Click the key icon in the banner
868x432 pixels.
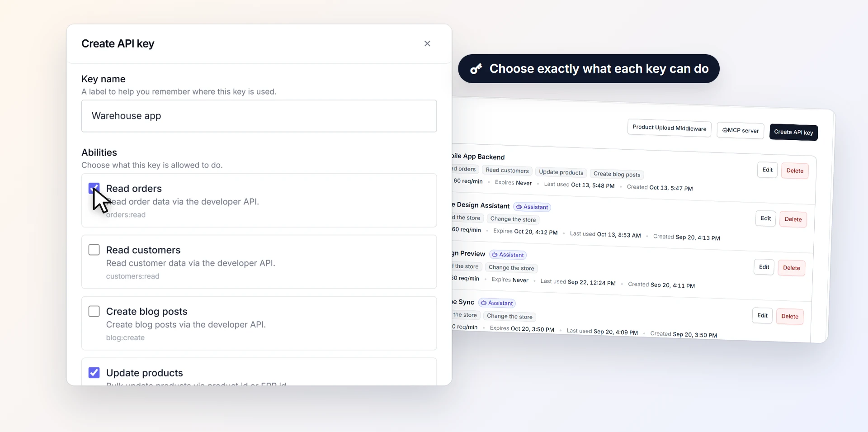point(476,69)
